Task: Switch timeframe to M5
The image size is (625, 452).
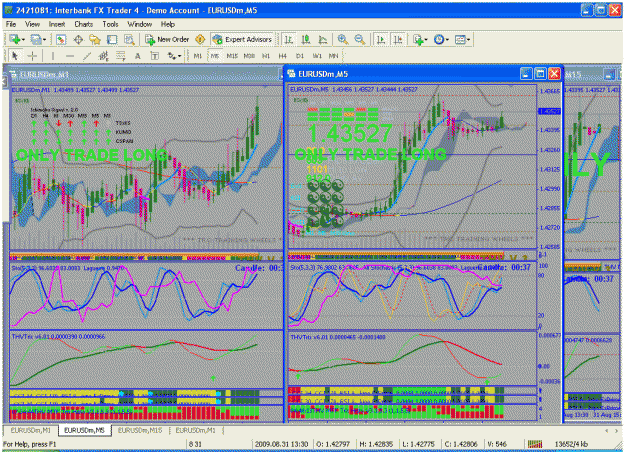Action: [x=215, y=56]
